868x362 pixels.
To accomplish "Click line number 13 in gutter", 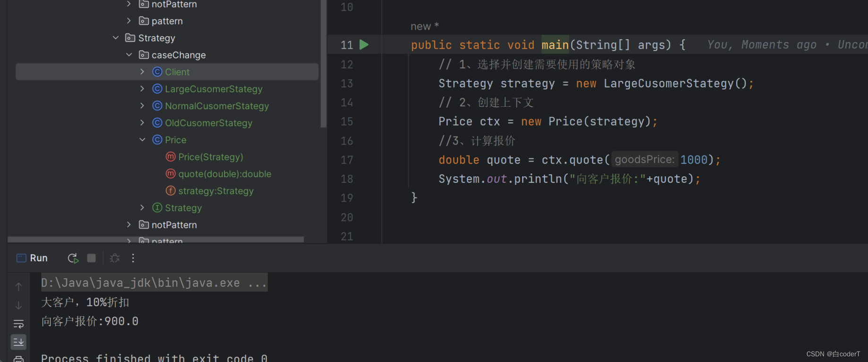I will click(x=347, y=83).
